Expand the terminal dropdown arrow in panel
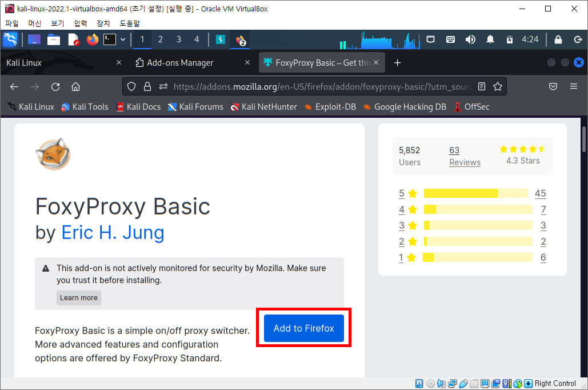 click(x=123, y=39)
